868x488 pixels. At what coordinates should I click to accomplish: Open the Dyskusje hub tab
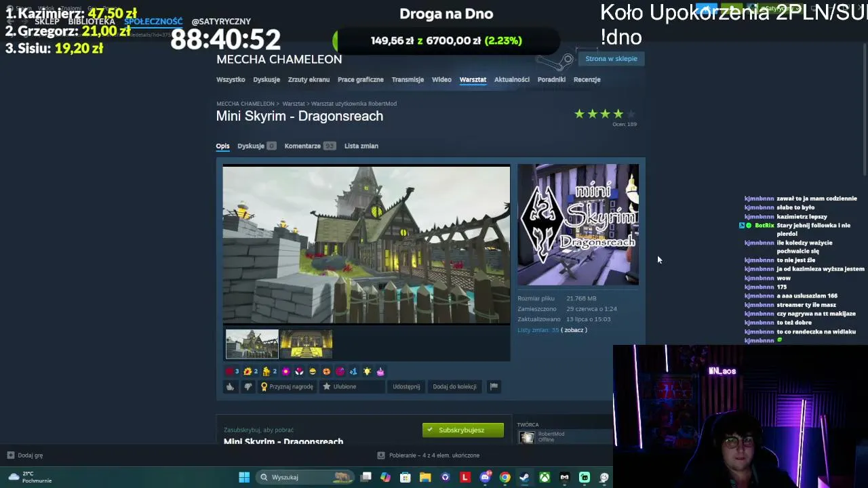click(x=267, y=79)
